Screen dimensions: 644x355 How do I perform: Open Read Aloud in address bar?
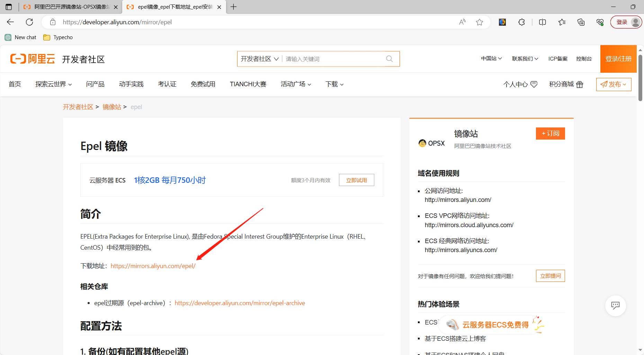coord(462,22)
